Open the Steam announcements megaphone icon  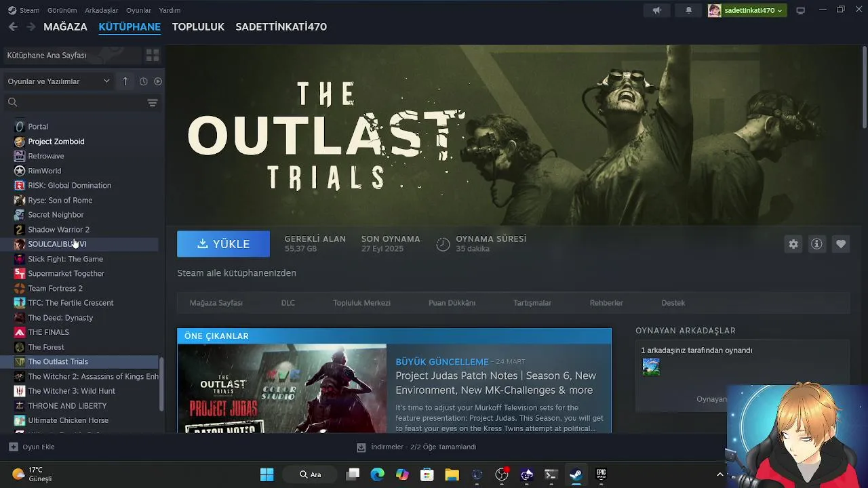656,10
